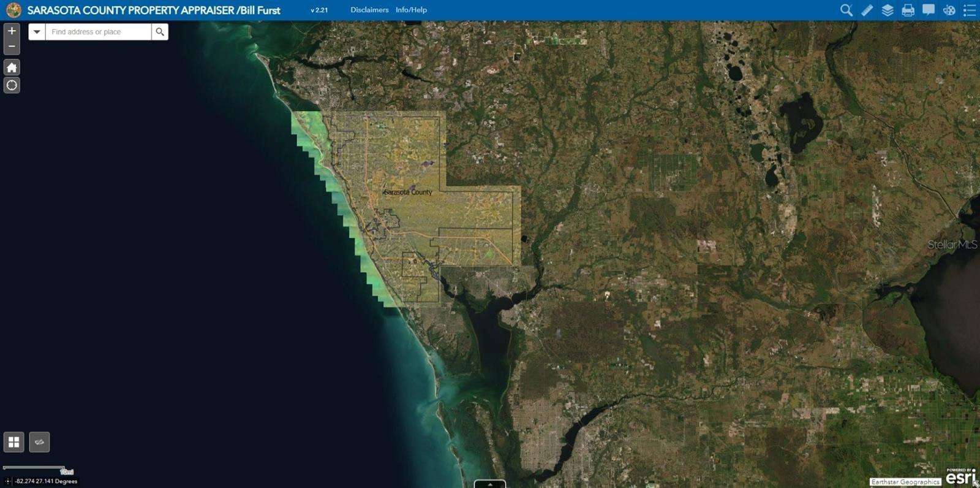Expand the search source dropdown arrow
This screenshot has height=488, width=980.
(37, 32)
